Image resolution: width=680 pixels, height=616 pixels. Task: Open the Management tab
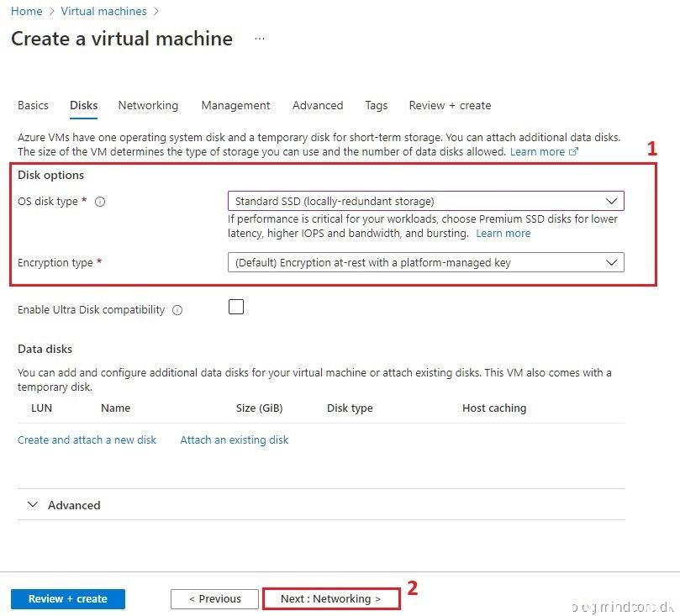pyautogui.click(x=235, y=105)
